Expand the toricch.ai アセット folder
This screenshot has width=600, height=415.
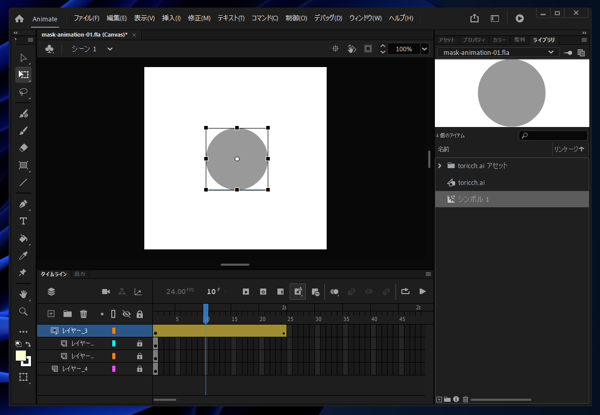[x=440, y=165]
